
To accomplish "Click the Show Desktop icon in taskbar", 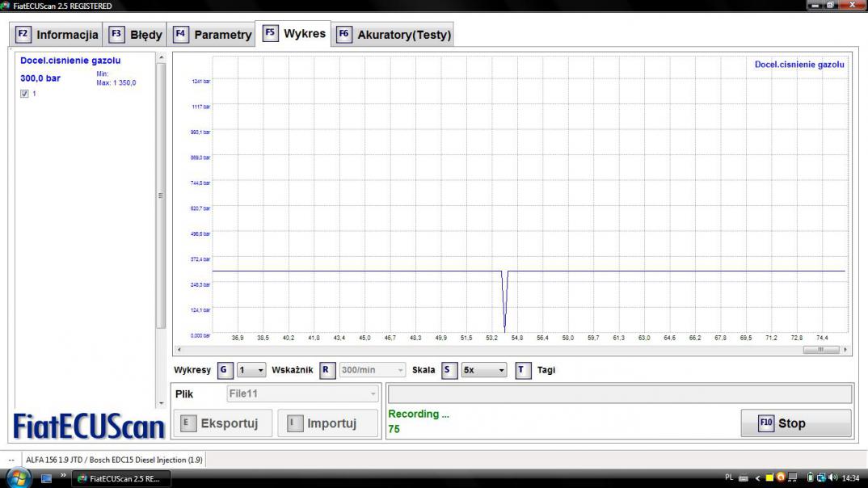I will (46, 478).
